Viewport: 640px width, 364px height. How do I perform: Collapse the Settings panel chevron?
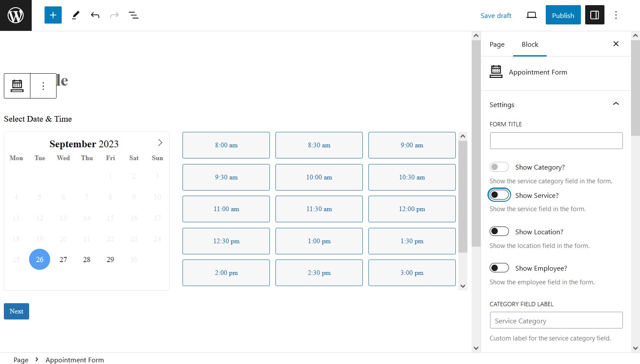[616, 104]
